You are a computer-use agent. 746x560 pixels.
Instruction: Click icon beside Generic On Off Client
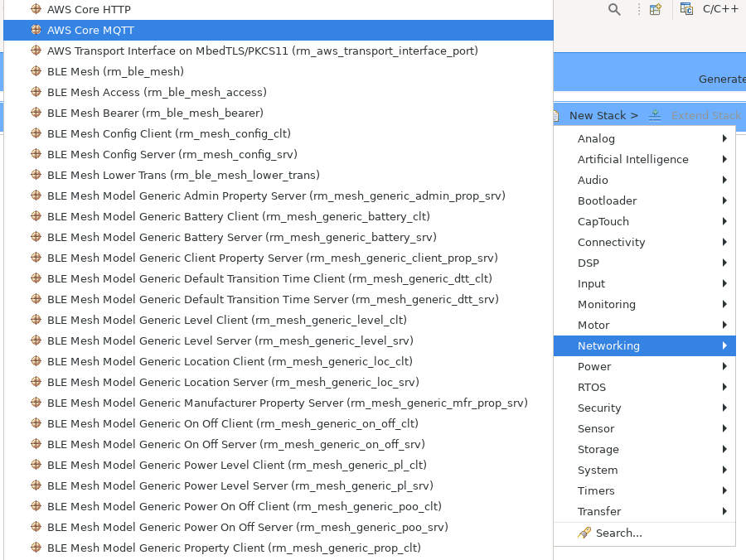(x=36, y=423)
